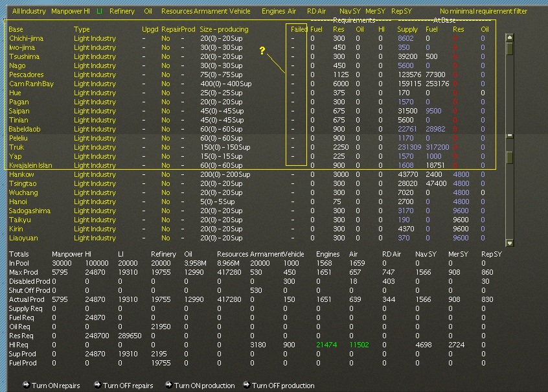Image resolution: width=548 pixels, height=392 pixels.
Task: Select the Mer SY filter
Action: point(375,11)
